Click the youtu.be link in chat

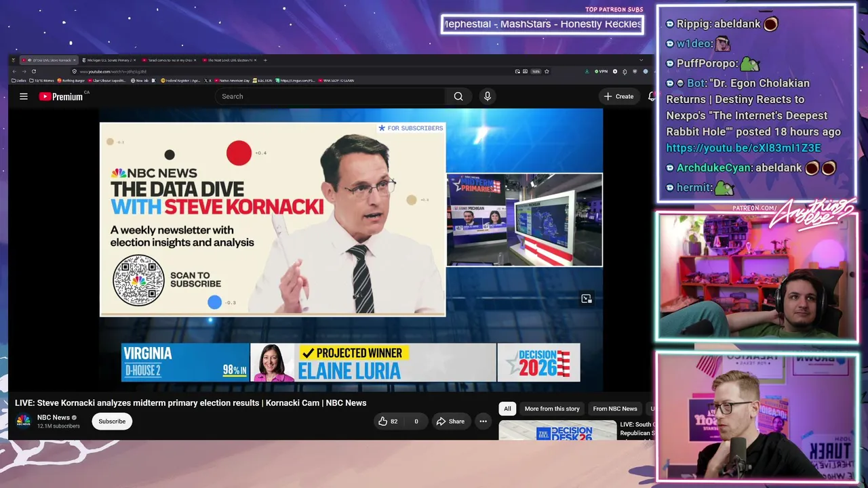(x=743, y=148)
